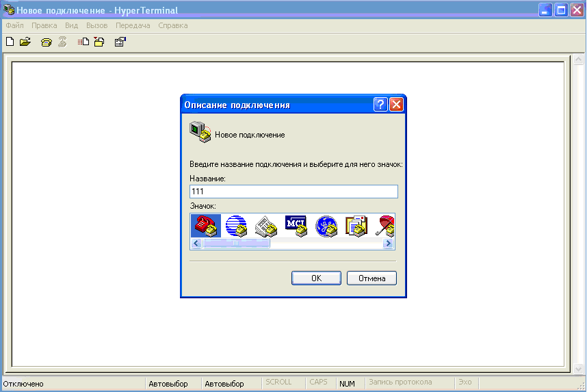Select the blue striped globe connection icon
The image size is (587, 392).
tap(236, 226)
